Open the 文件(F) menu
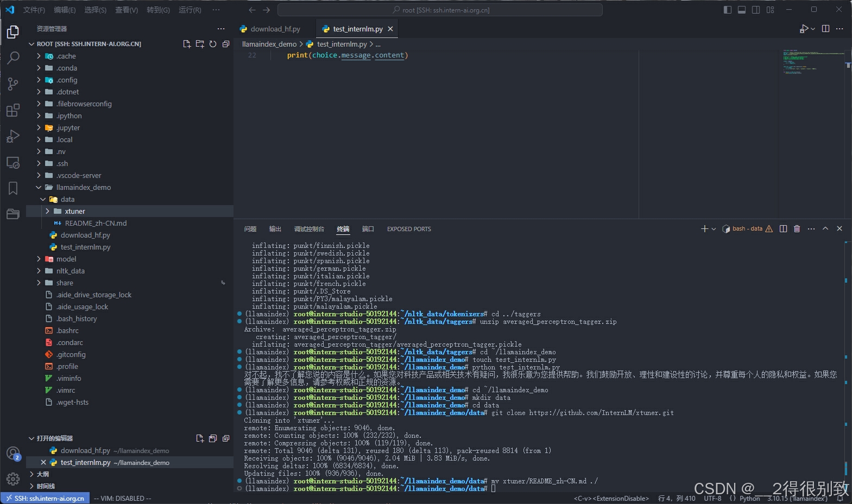 (x=34, y=10)
